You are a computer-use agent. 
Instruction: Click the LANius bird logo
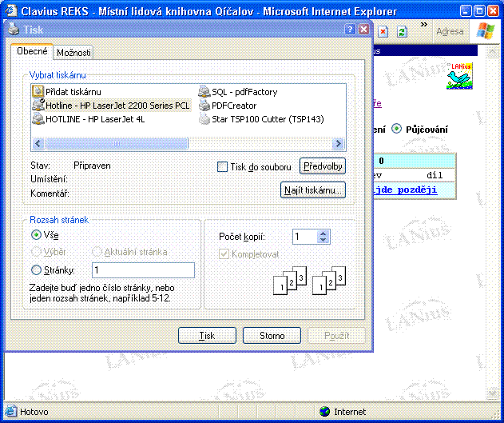coord(459,76)
